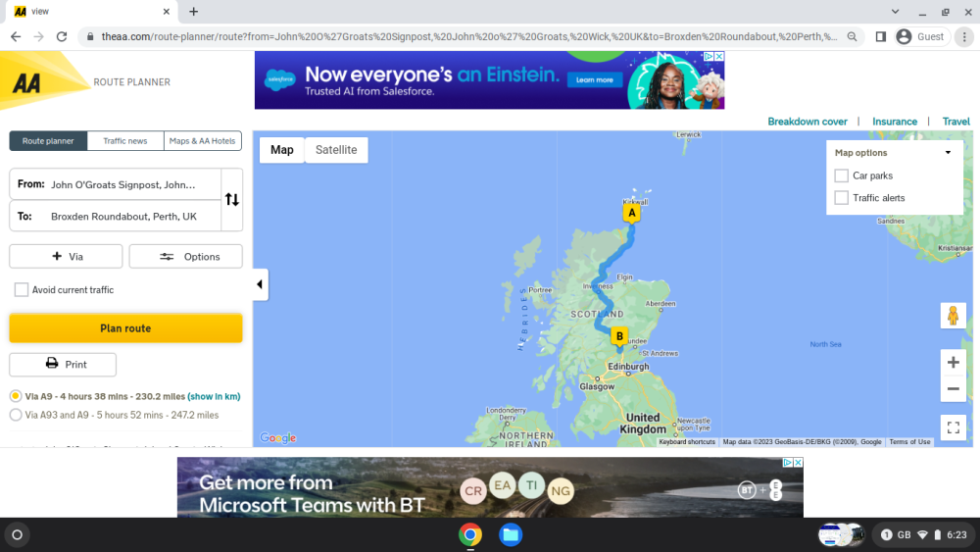Open the ChromeOS launcher
This screenshot has height=552, width=980.
coord(17,534)
